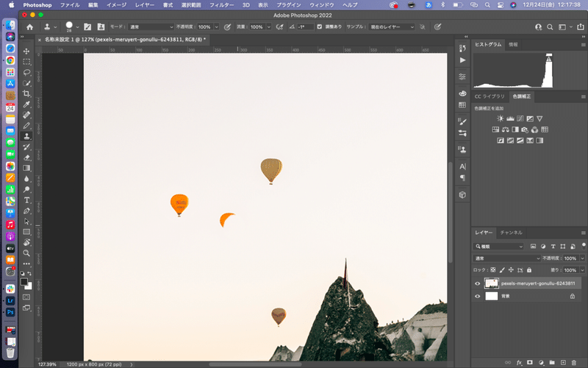Select the Eraser tool
The height and width of the screenshot is (368, 588).
click(26, 158)
